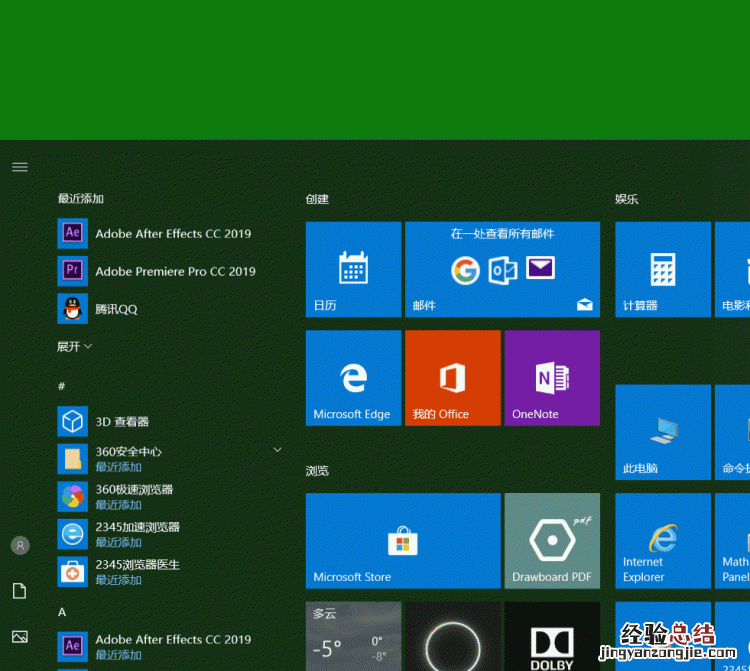Open the Microsoft Store tile

pyautogui.click(x=403, y=540)
